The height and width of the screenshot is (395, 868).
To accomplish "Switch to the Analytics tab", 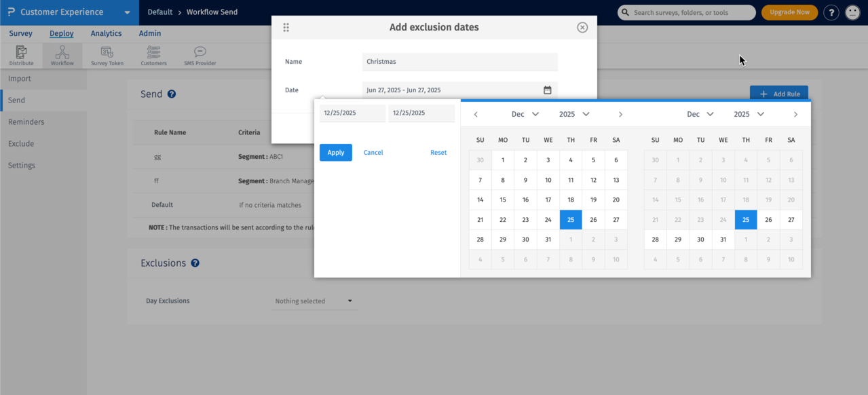I will 106,33.
